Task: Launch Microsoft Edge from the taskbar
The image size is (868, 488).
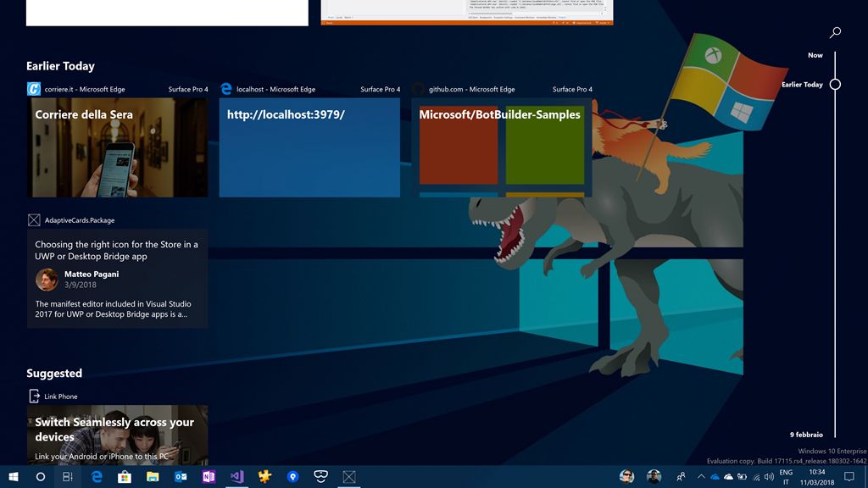Action: coord(97,476)
